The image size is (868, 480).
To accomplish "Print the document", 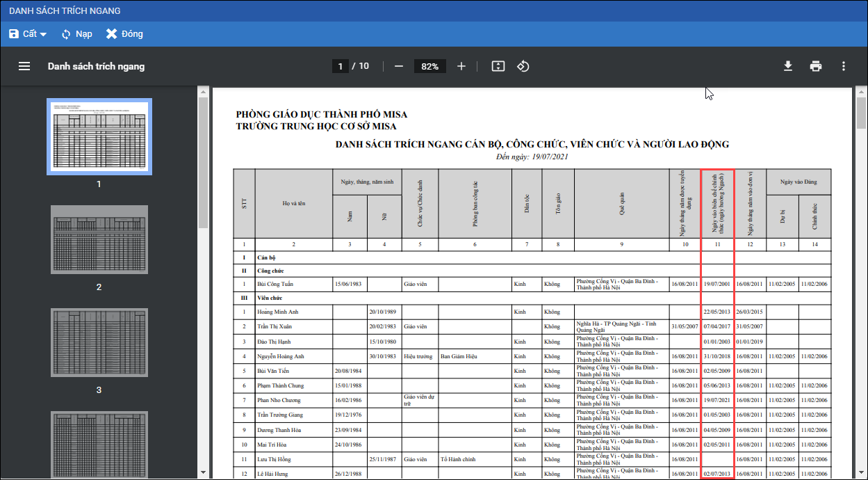I will pos(816,66).
